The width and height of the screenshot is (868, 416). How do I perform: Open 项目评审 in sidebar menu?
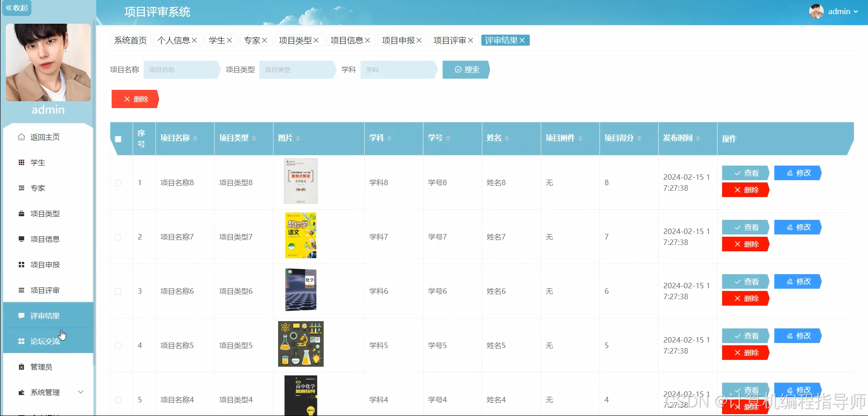click(48, 290)
